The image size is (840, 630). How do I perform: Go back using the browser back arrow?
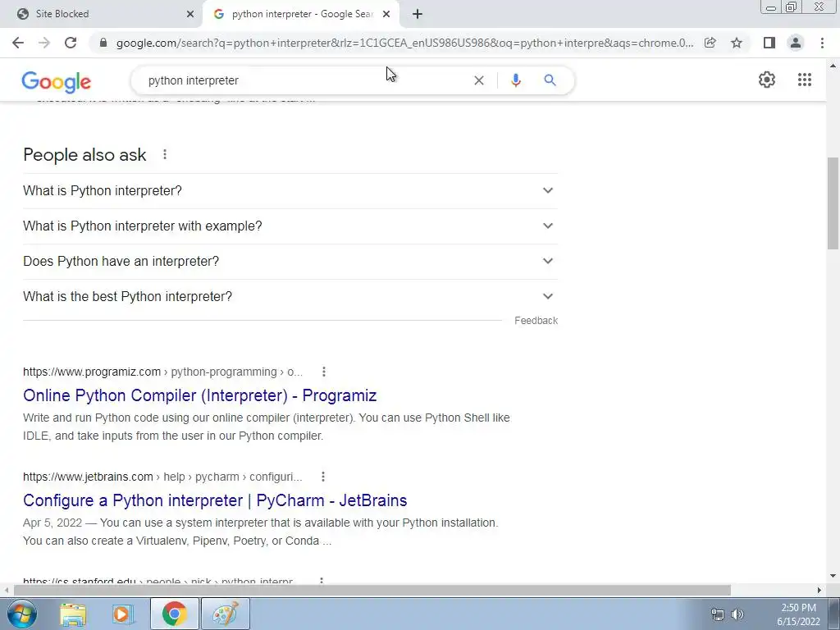coord(18,43)
